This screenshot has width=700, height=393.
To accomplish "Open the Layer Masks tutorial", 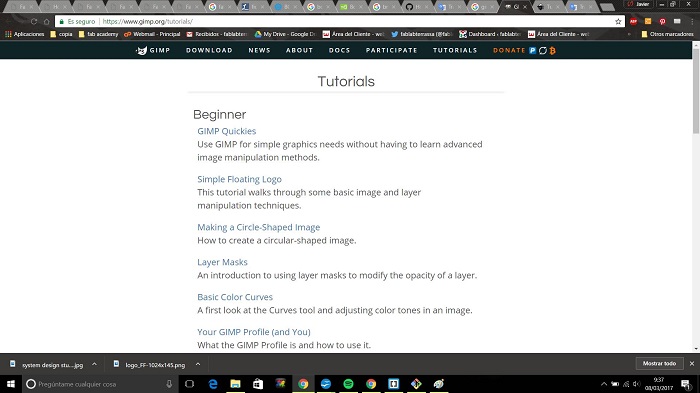I will coord(222,262).
